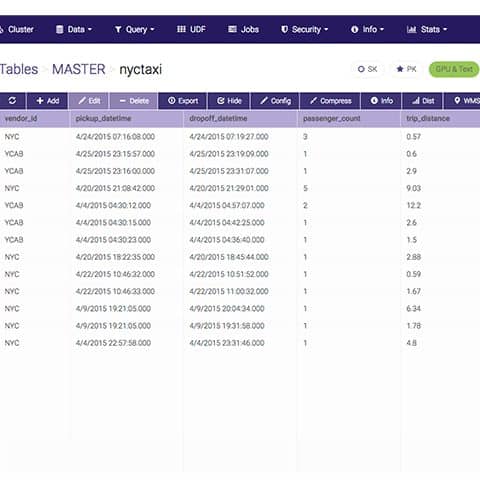
Task: Click the MASTER breadcrumb link
Action: (x=79, y=69)
